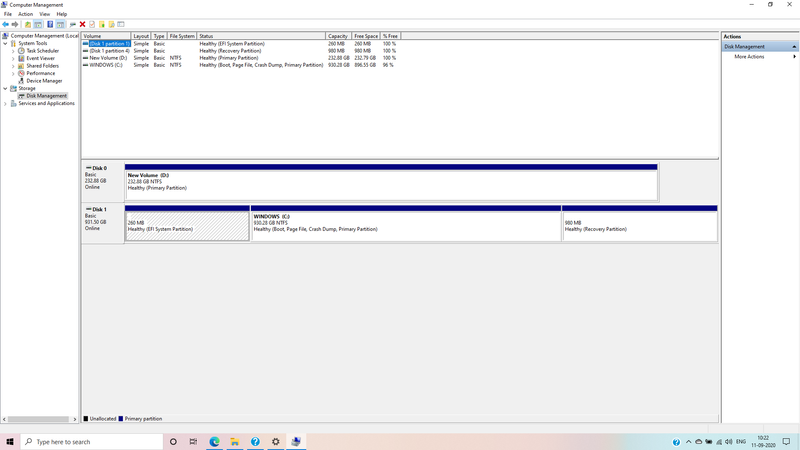Expand the Event Viewer node chevron

tap(13, 58)
